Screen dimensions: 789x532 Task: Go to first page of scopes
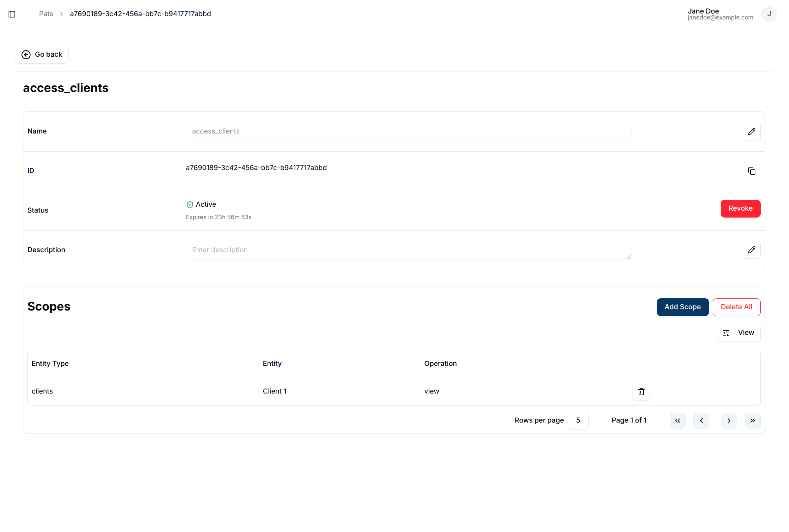click(x=677, y=420)
